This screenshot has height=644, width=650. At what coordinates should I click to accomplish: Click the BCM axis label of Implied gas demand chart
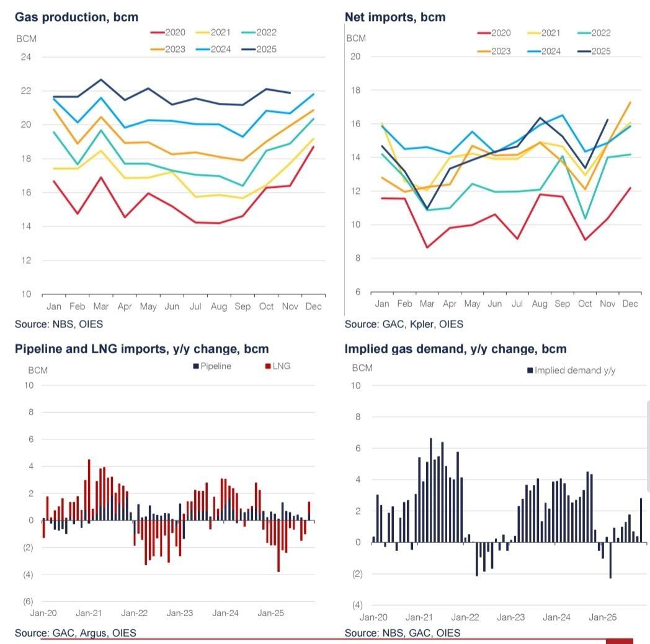tap(362, 368)
